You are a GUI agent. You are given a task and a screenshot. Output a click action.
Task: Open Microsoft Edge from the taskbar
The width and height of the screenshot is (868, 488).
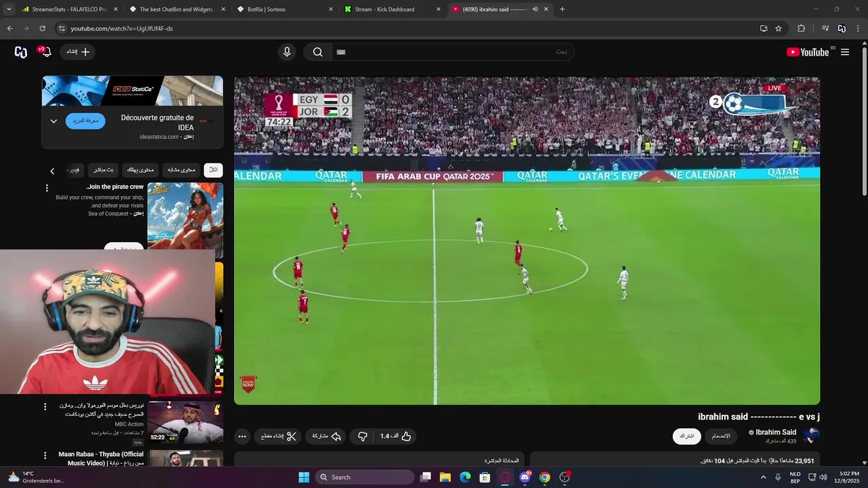pos(465,477)
